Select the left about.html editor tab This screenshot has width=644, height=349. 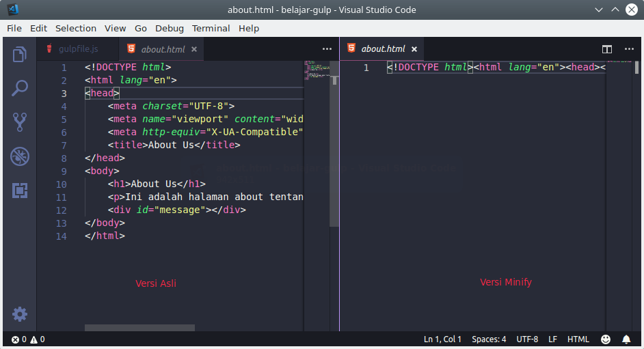point(161,48)
